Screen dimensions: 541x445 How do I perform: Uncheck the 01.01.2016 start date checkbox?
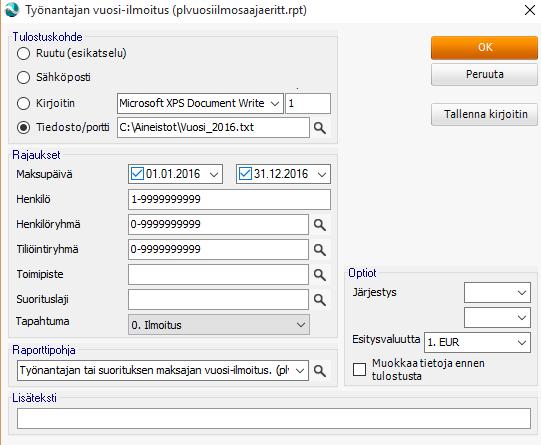[137, 174]
